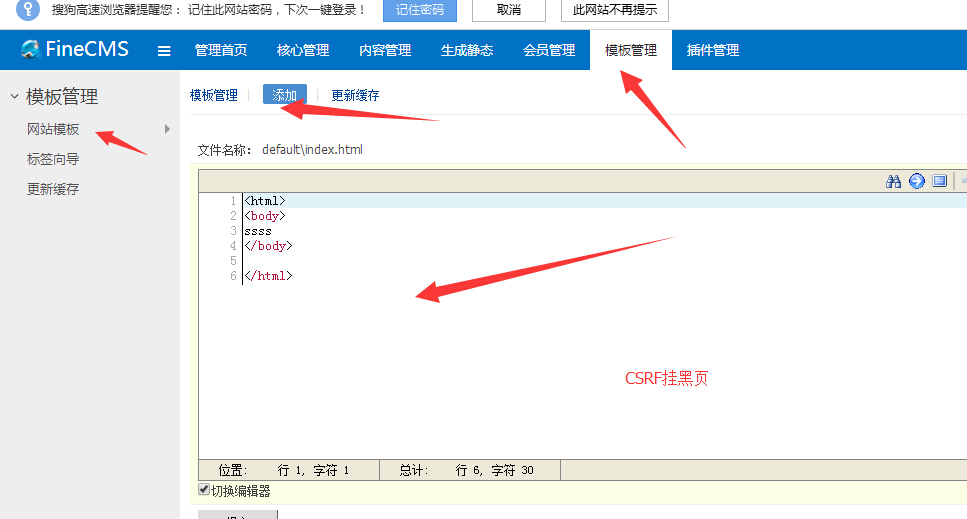Image resolution: width=967 pixels, height=519 pixels.
Task: Select 网站模板 in the sidebar
Action: pos(53,129)
